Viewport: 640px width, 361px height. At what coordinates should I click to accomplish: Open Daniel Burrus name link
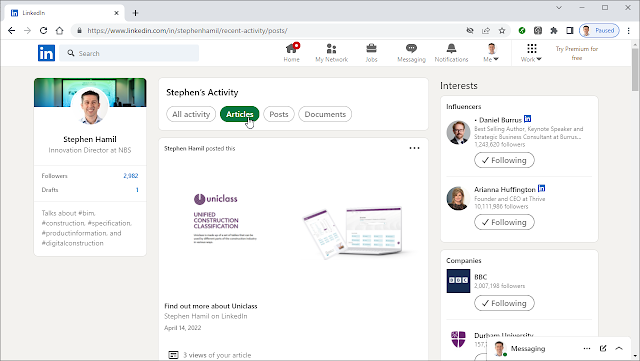[500, 120]
